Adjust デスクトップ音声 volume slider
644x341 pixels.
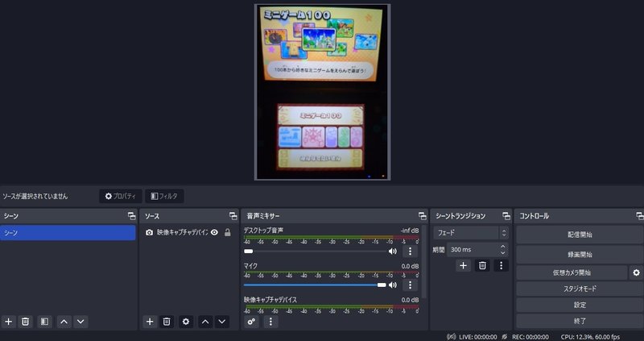pos(315,252)
